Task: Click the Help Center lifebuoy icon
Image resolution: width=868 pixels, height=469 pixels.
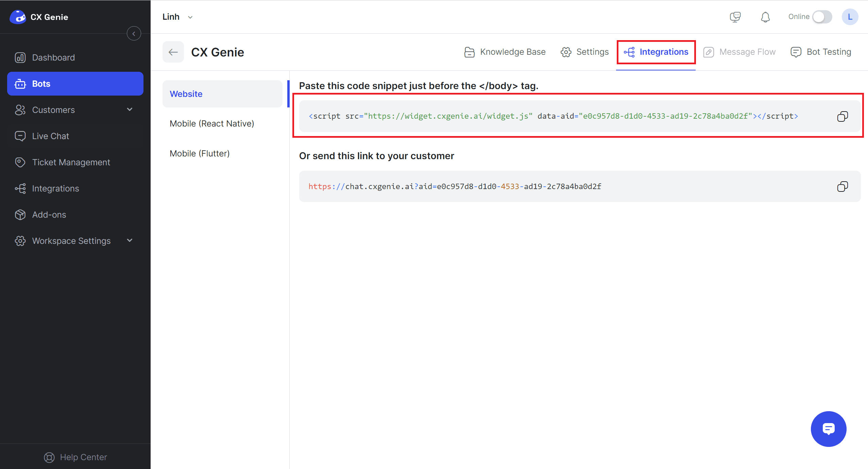Action: [x=49, y=457]
